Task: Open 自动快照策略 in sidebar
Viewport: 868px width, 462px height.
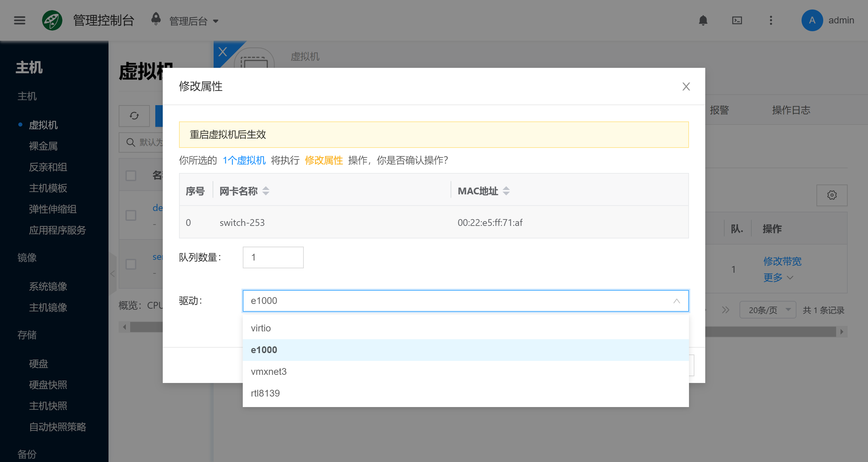Action: pos(58,427)
